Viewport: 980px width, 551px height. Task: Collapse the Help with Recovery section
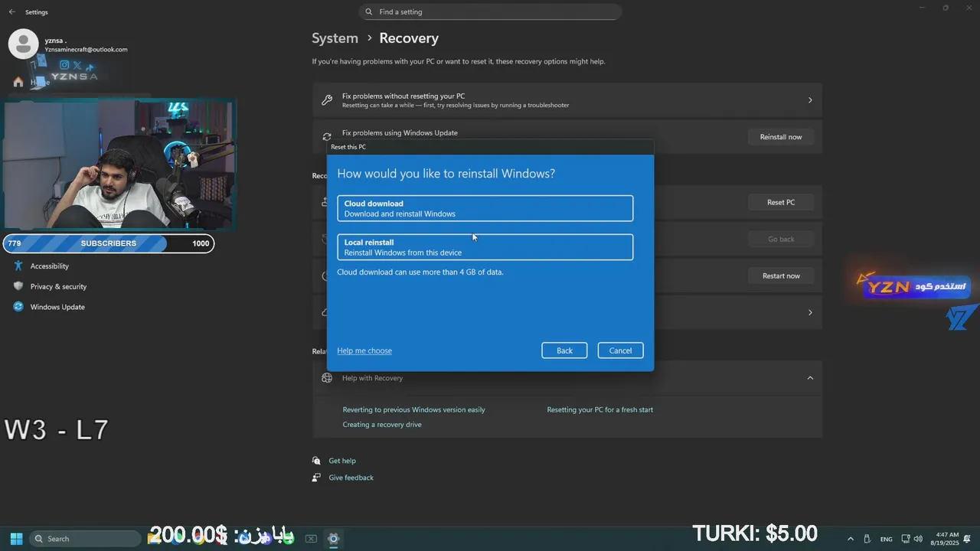(x=810, y=377)
